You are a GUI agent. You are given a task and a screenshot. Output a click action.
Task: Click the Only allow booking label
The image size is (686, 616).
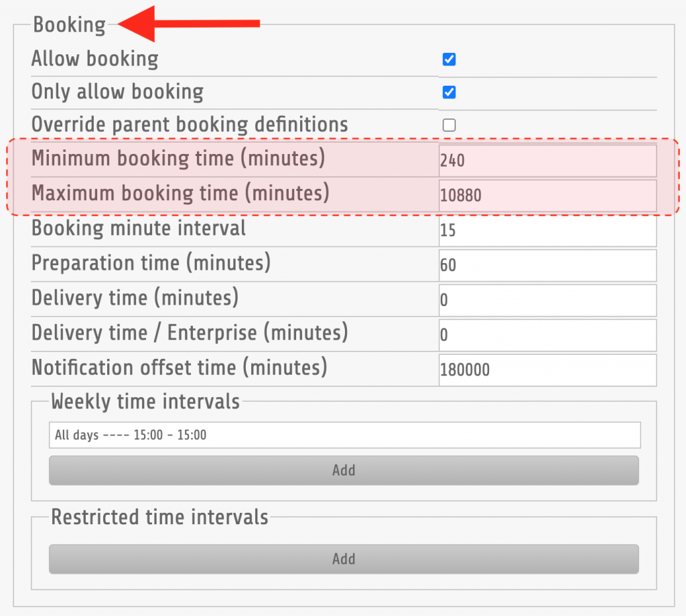coord(118,92)
